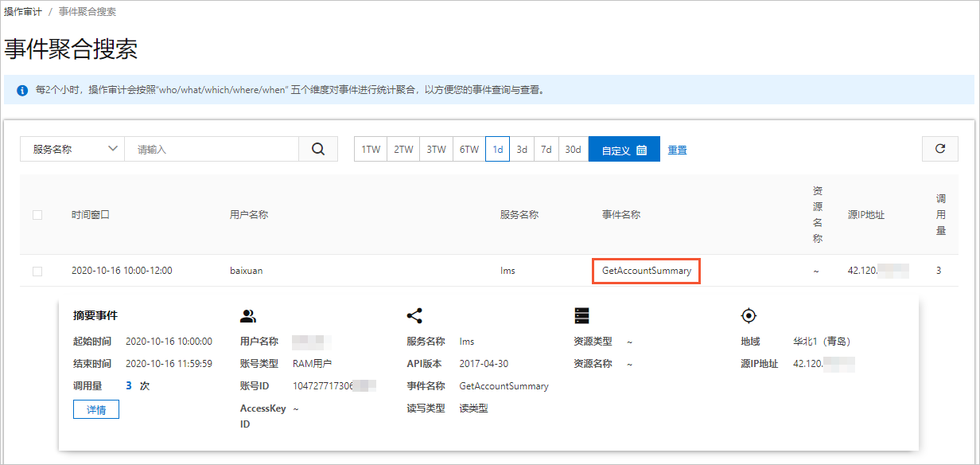Viewport: 980px width, 465px height.
Task: Select the 2TW time range
Action: pos(403,149)
